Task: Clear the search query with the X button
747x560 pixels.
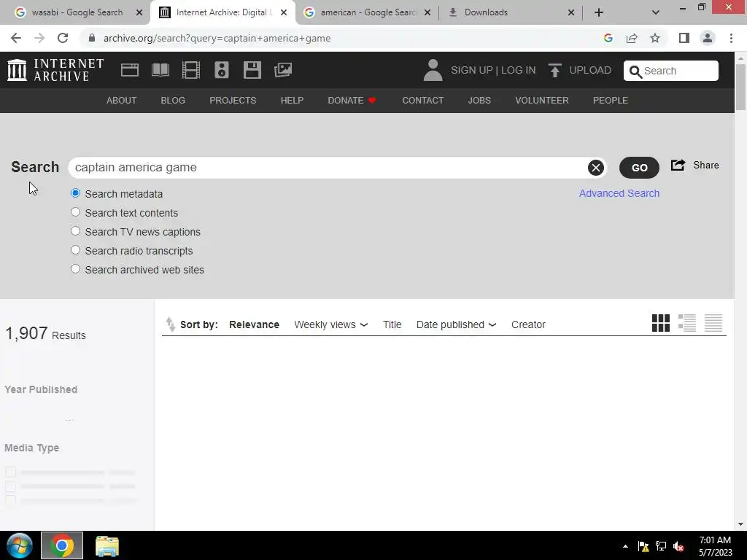Action: coord(595,168)
